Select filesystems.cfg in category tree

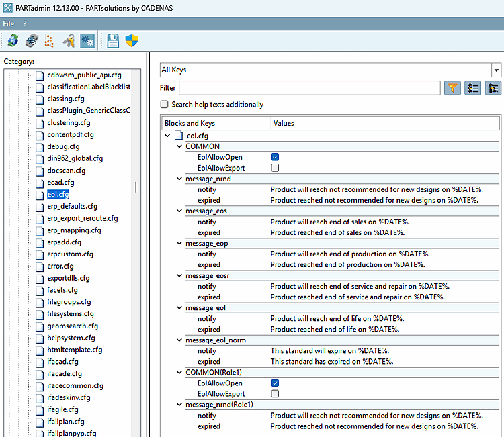coord(71,313)
